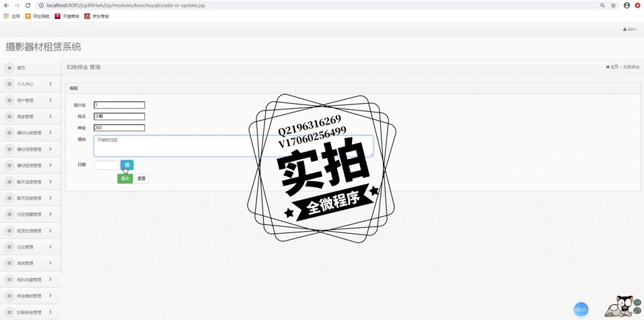
Task: Click the empty 日期 date field
Action: click(x=106, y=165)
